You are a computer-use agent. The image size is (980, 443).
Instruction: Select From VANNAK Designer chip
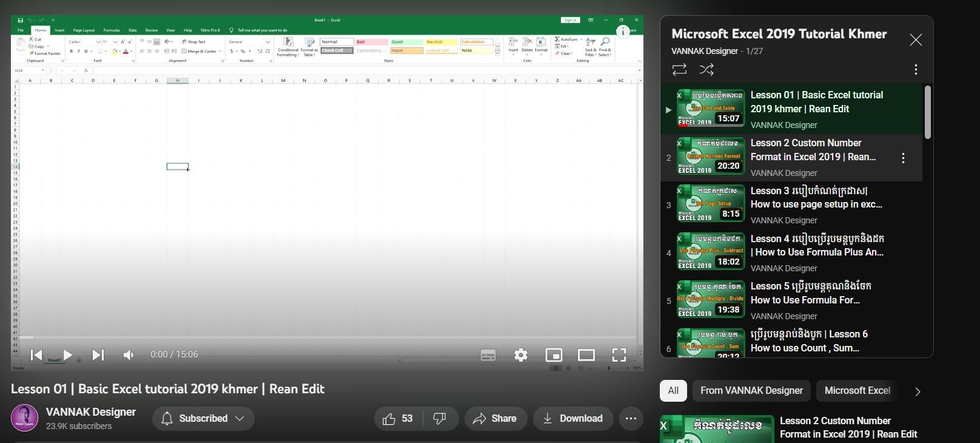click(x=751, y=391)
